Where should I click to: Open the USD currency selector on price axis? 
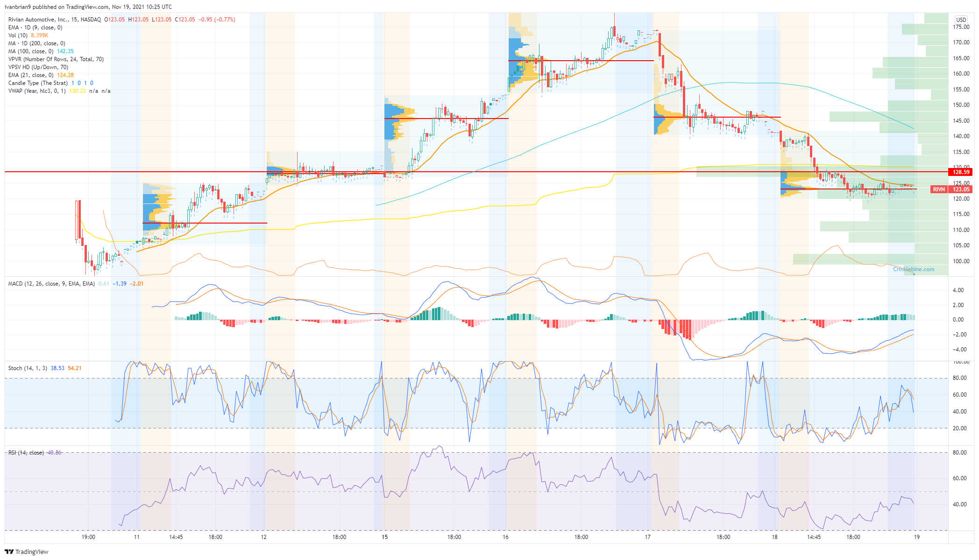tap(961, 20)
